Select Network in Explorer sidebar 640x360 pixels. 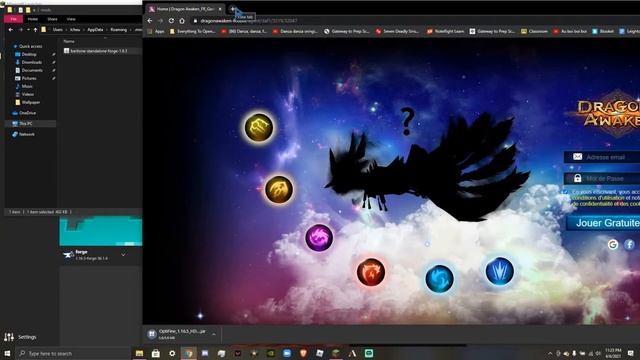click(27, 134)
